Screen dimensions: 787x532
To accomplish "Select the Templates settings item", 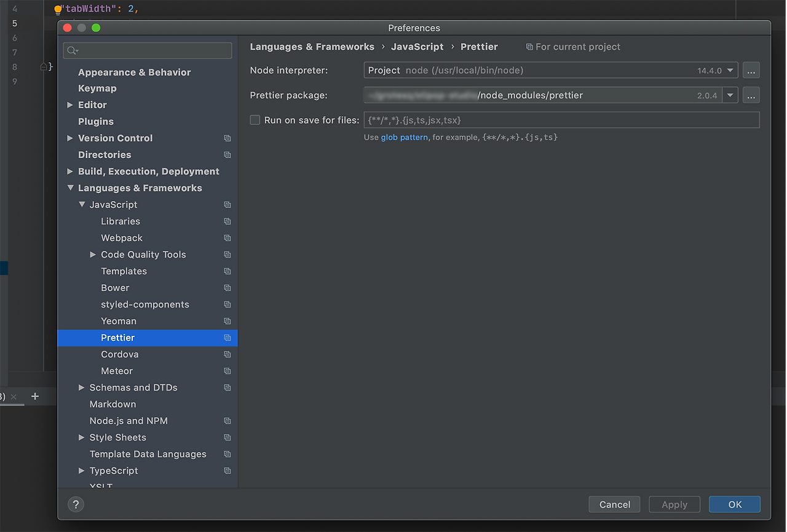I will coord(124,271).
